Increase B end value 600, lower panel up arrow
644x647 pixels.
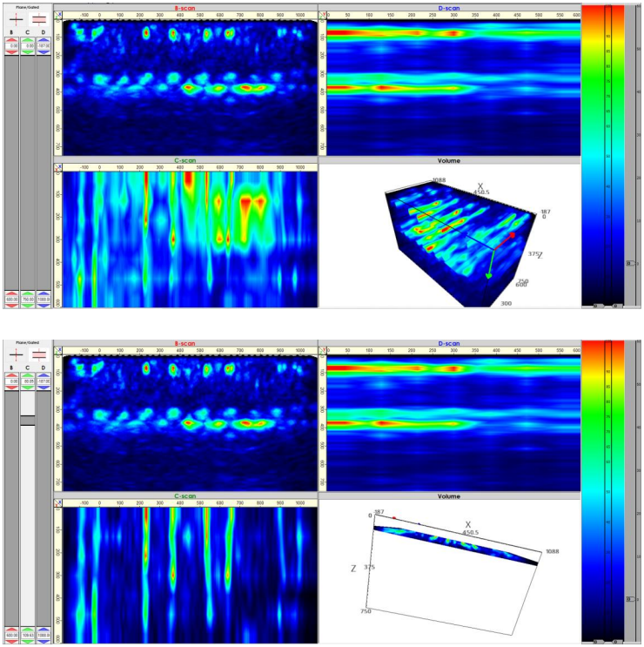coord(11,629)
